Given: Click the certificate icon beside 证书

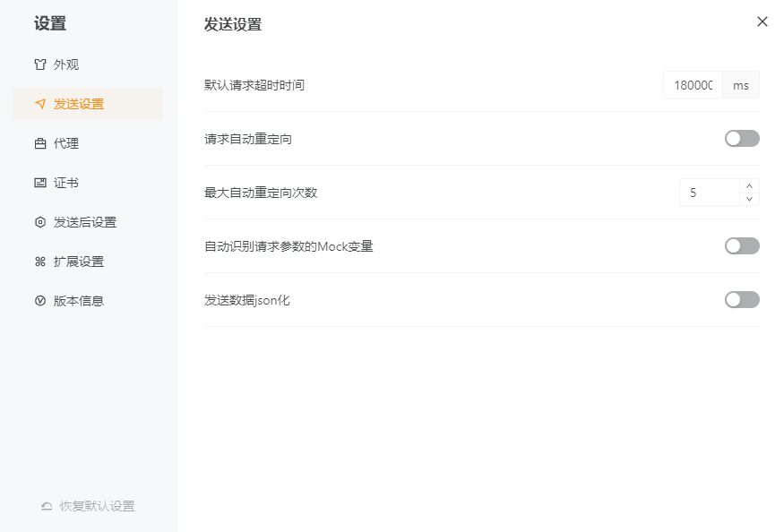Looking at the screenshot, I should [40, 183].
